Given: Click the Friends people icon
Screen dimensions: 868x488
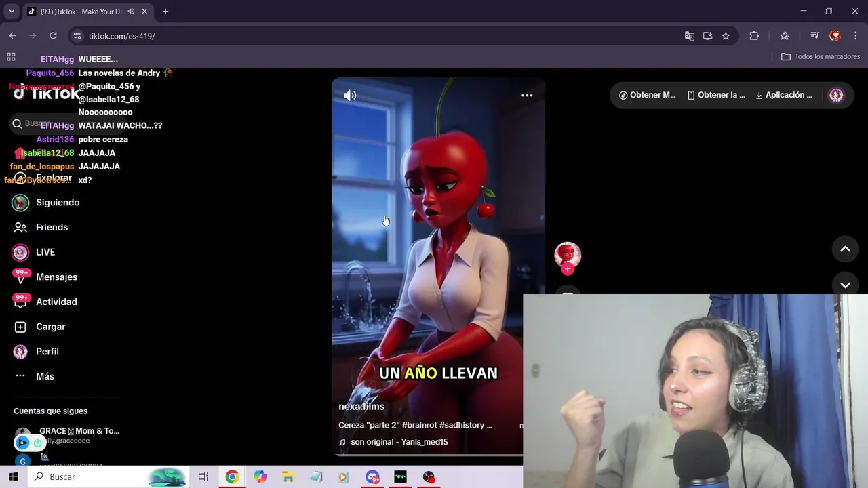Looking at the screenshot, I should click(x=21, y=227).
